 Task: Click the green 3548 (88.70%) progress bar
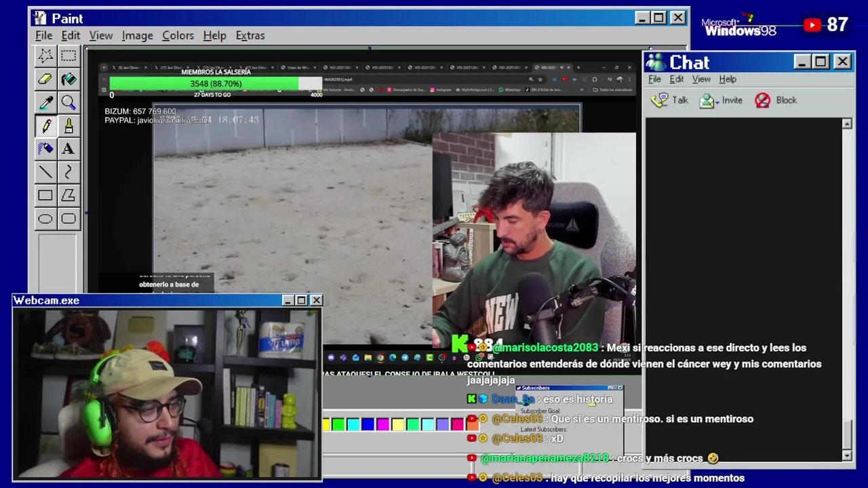216,83
